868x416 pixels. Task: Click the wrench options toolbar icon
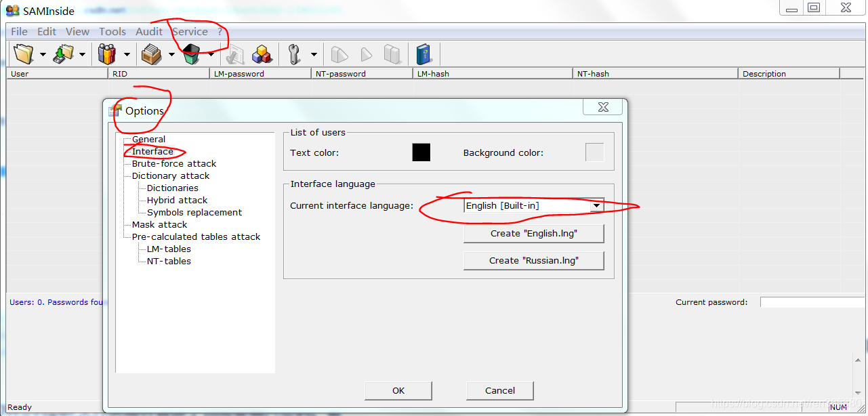[x=294, y=54]
